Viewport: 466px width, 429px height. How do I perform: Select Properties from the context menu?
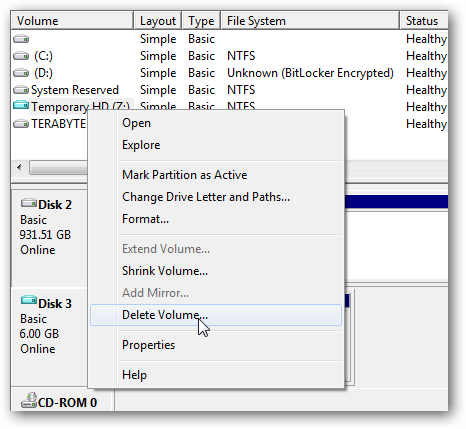point(148,345)
